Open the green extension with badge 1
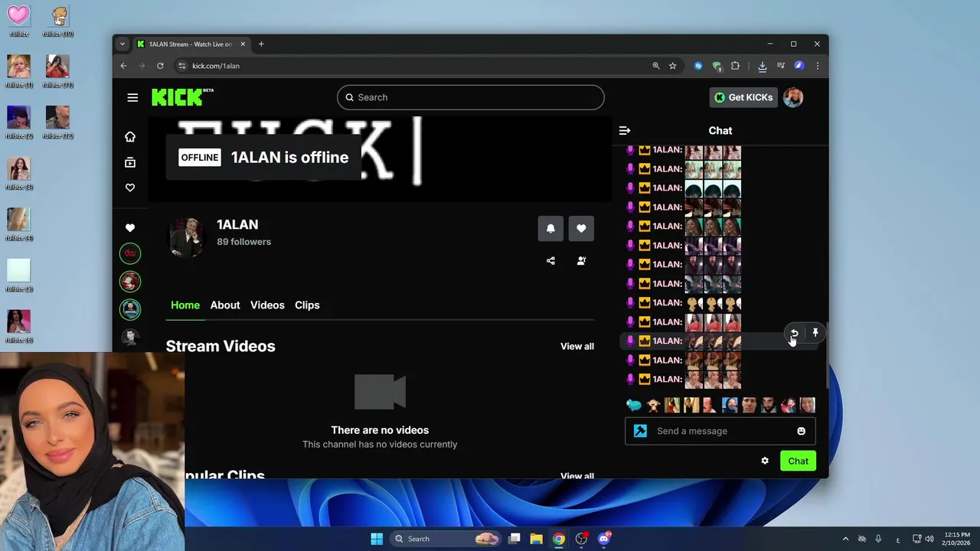980x551 pixels. click(x=717, y=66)
